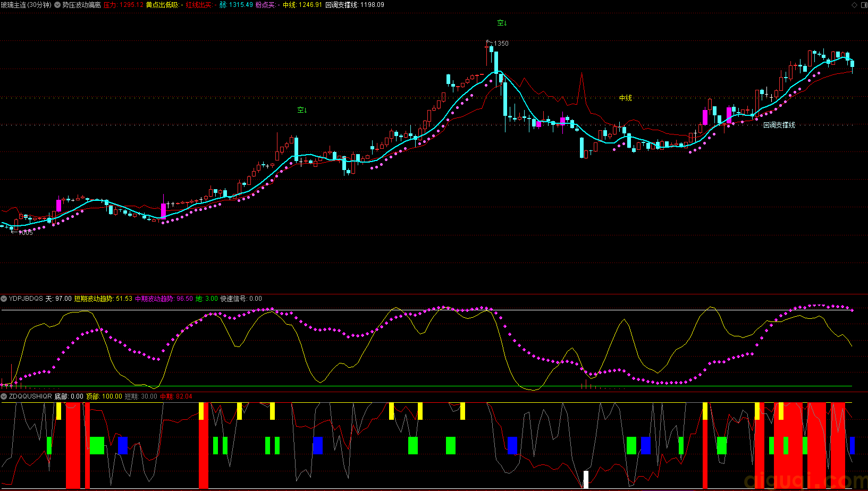Viewport: 868px width, 491px height.
Task: Click the 1350 high price marker
Action: pyautogui.click(x=501, y=44)
